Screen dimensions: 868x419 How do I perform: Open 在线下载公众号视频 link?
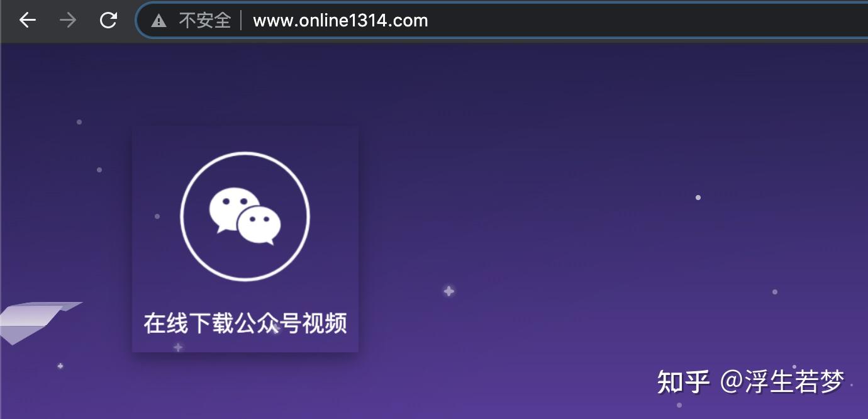click(x=245, y=323)
